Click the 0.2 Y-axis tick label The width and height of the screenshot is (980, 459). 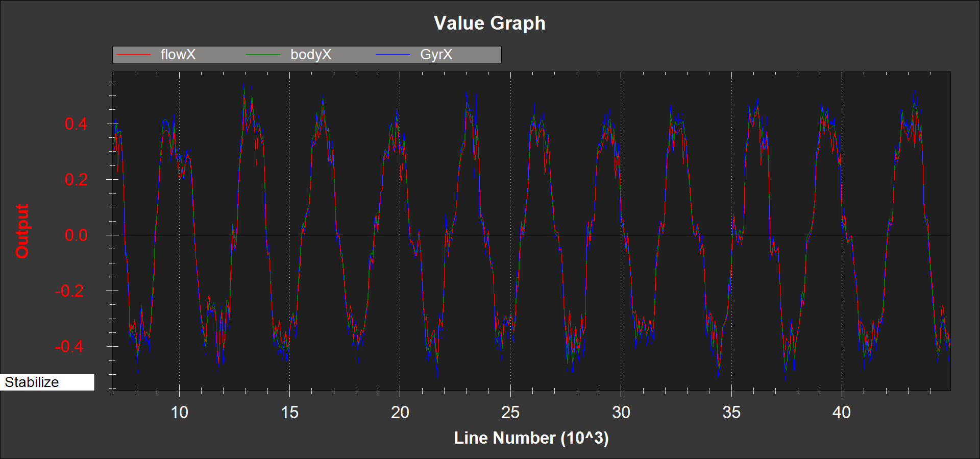pyautogui.click(x=76, y=180)
